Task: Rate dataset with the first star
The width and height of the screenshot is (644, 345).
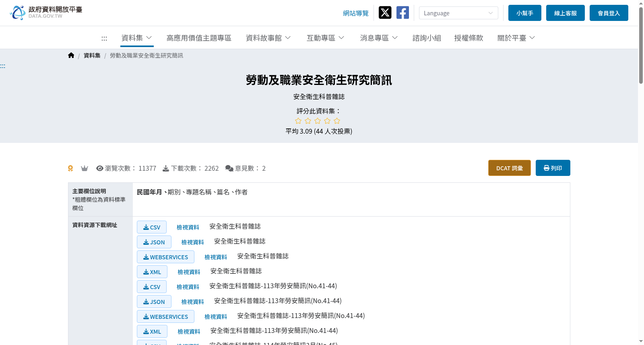Action: (298, 121)
